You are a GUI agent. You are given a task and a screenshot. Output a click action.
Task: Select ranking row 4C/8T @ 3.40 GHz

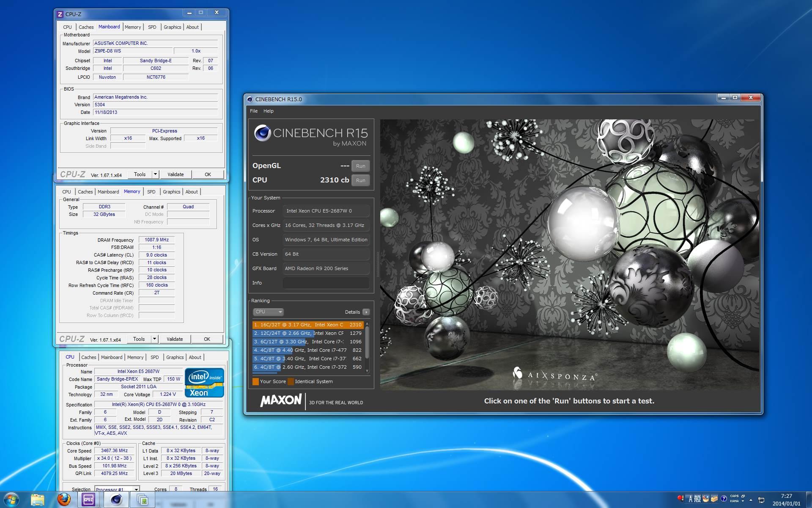[308, 359]
